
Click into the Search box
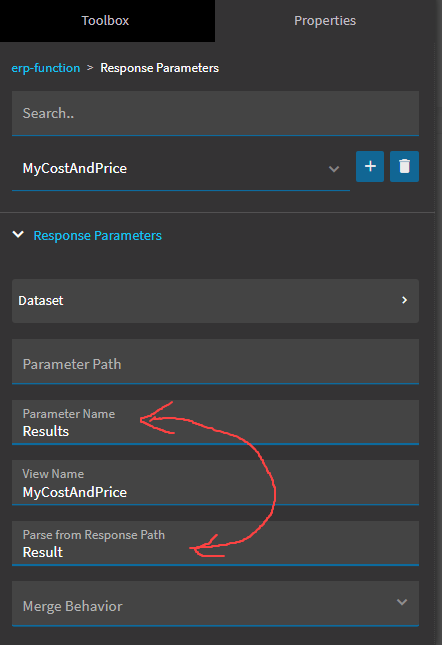[x=215, y=113]
